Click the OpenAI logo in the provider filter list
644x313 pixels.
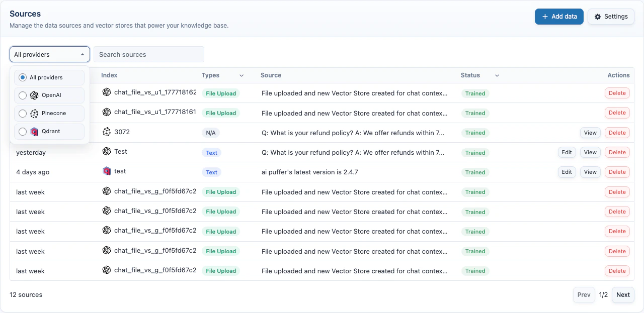point(34,95)
